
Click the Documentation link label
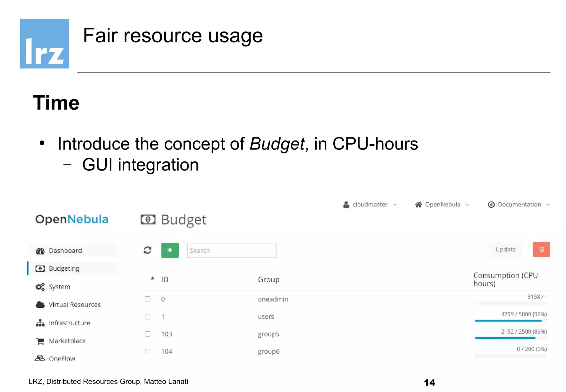pos(519,205)
